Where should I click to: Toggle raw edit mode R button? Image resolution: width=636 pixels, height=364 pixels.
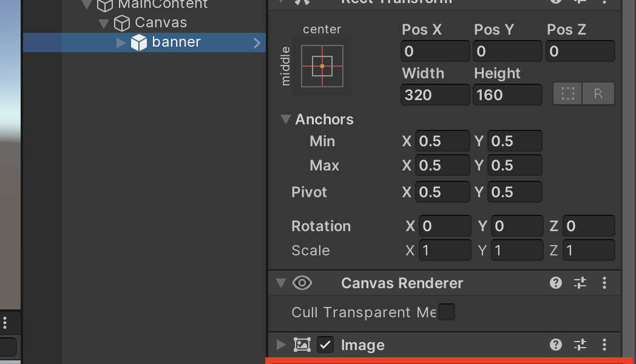[x=598, y=94]
